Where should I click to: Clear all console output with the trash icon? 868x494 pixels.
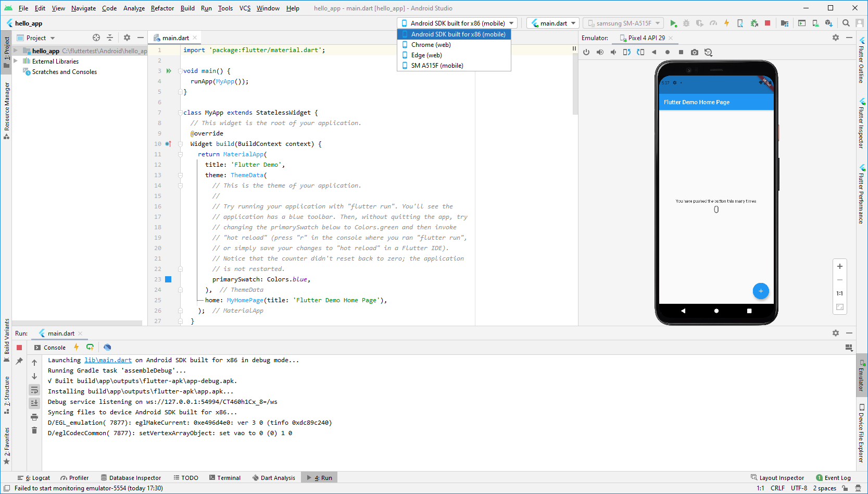point(34,430)
